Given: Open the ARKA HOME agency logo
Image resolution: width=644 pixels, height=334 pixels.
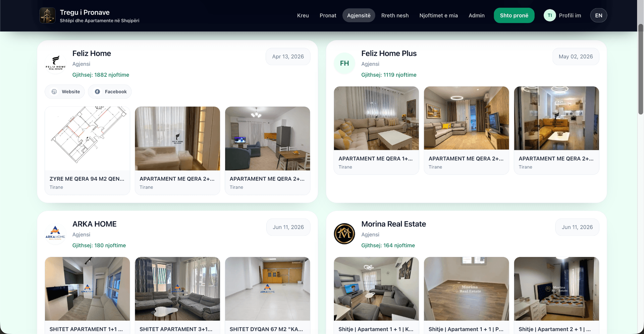Looking at the screenshot, I should tap(55, 233).
